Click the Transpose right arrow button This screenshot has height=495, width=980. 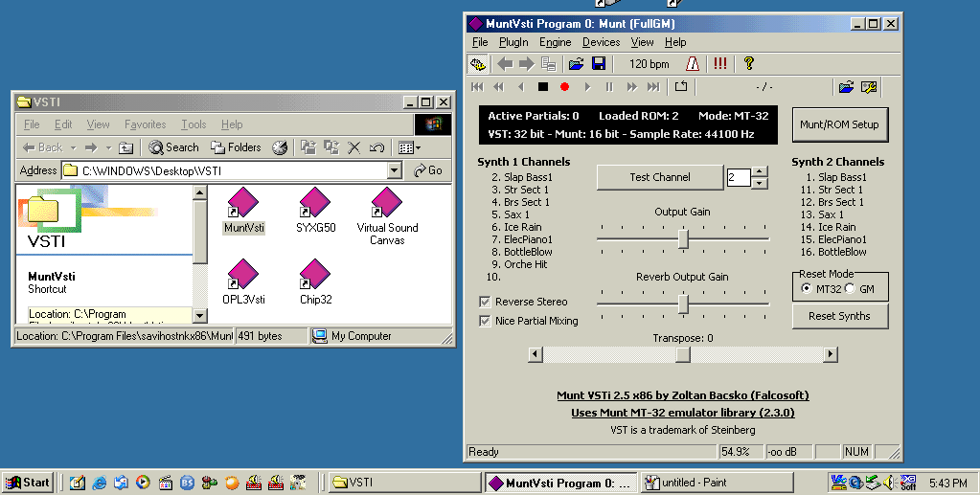click(830, 354)
